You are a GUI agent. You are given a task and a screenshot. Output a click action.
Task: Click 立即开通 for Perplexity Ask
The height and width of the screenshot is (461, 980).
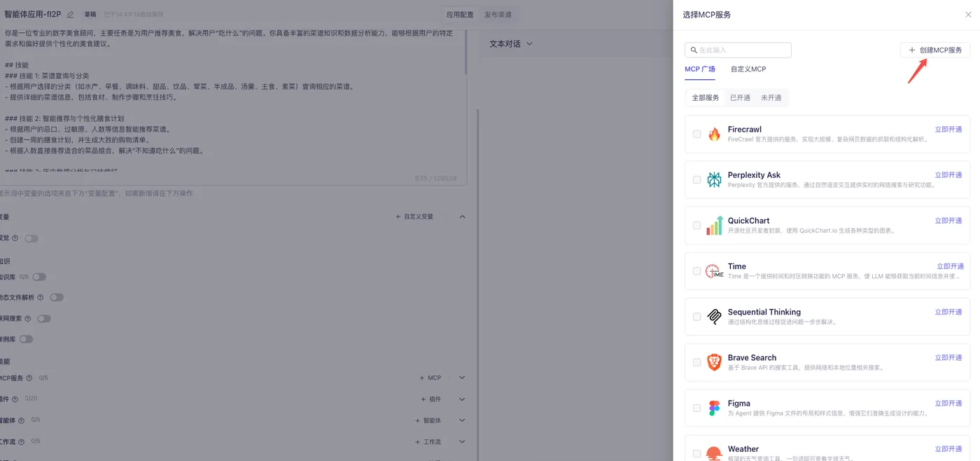click(x=948, y=175)
